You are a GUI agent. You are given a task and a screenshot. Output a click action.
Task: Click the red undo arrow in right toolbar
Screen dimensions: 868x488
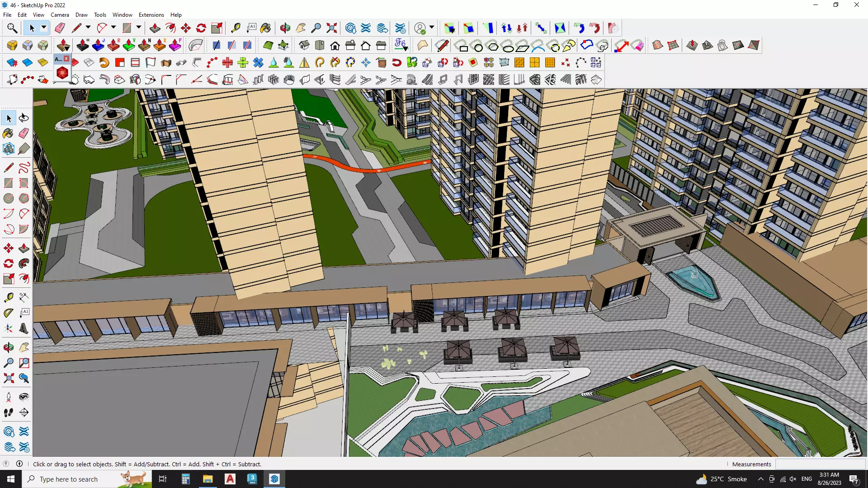coord(594,28)
